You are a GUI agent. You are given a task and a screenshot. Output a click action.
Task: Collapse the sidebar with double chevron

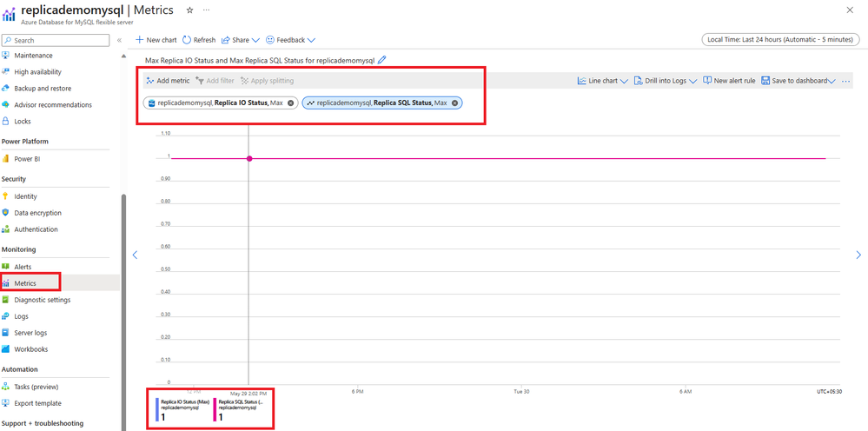[119, 40]
